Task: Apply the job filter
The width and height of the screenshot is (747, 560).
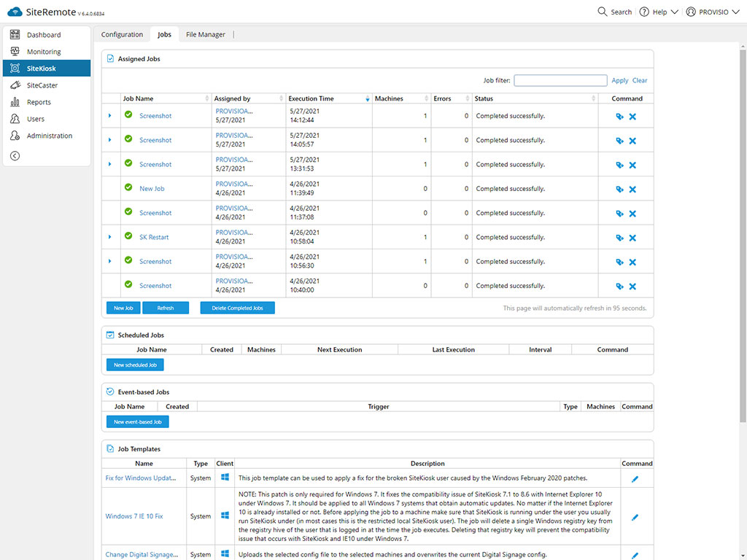Action: (620, 80)
